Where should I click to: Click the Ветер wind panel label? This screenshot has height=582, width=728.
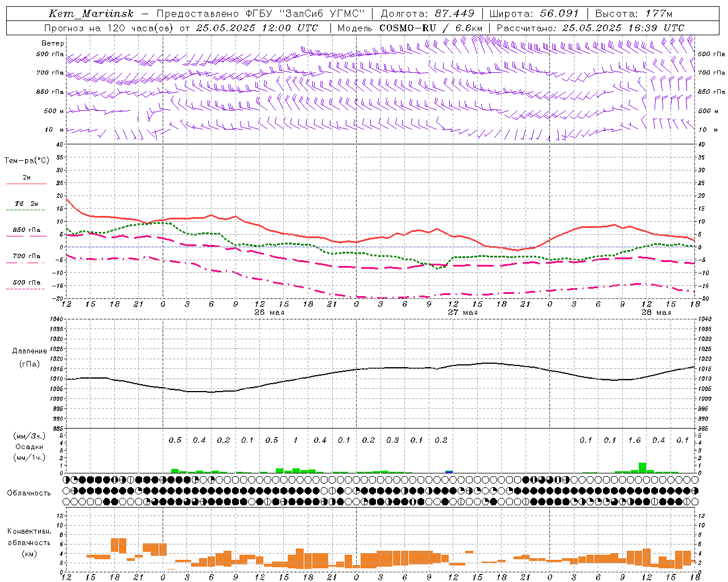tap(53, 43)
